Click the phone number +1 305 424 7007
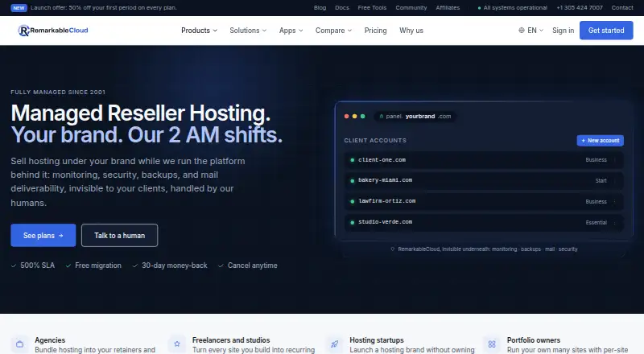This screenshot has width=644, height=354. [x=580, y=8]
